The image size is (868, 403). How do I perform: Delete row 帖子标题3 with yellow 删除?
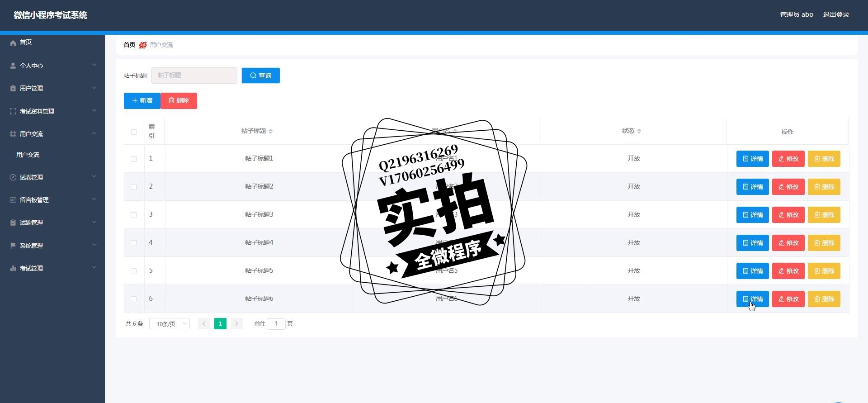824,215
